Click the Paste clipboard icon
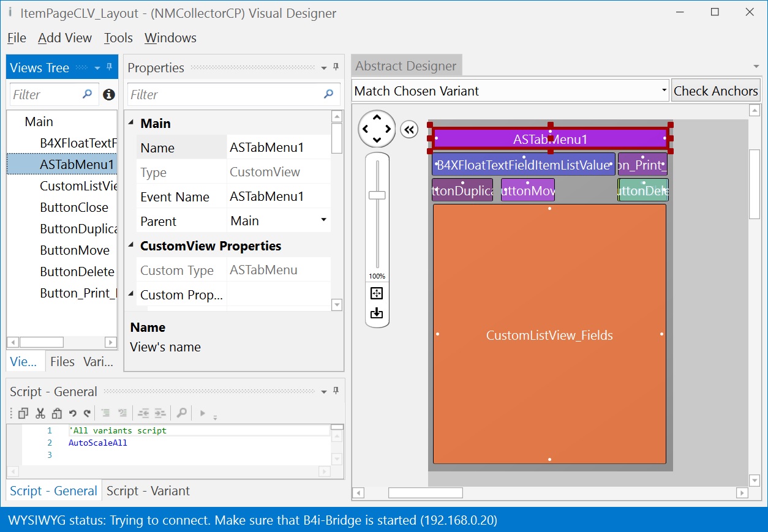The image size is (768, 532). tap(56, 413)
